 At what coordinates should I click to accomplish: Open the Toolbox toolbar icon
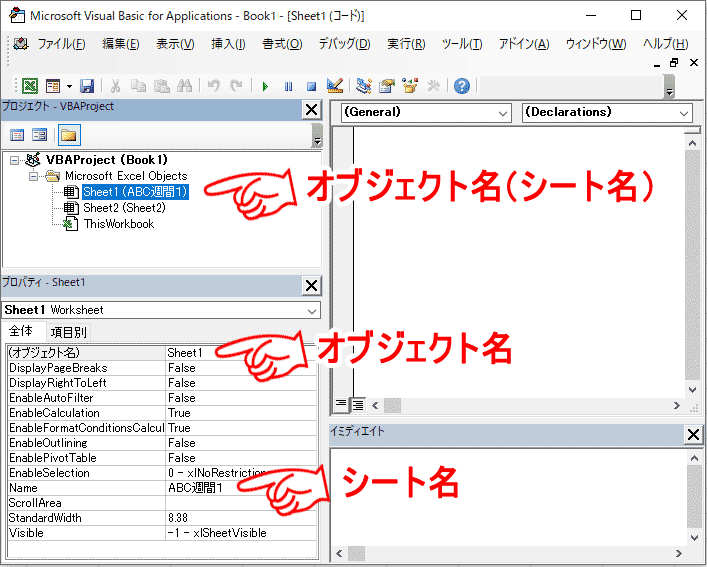coord(433,85)
